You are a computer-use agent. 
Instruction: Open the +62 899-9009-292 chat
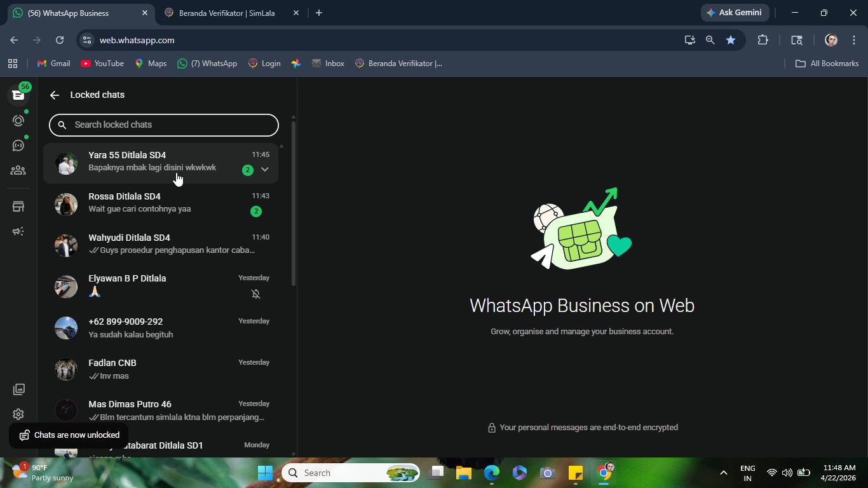[x=161, y=328]
